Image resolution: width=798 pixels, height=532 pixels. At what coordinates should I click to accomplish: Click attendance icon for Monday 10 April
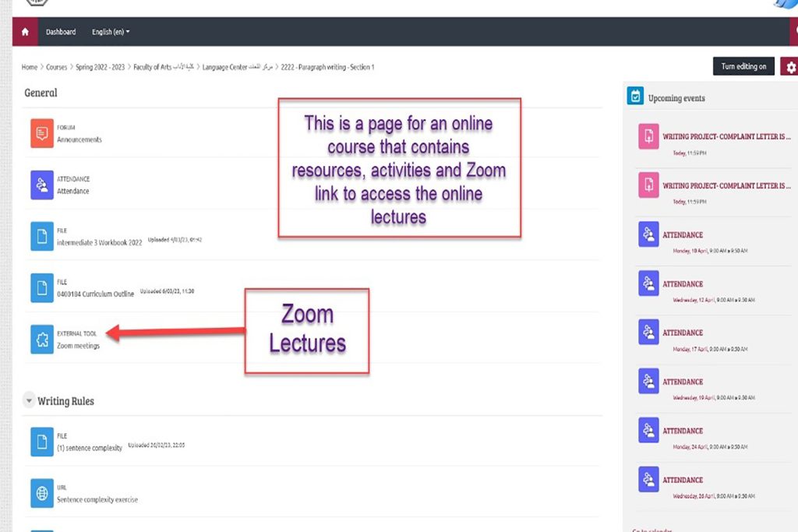tap(648, 234)
